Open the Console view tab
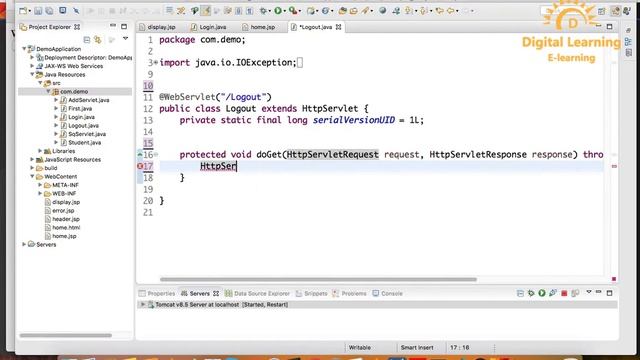This screenshot has width=640, height=360. (391, 293)
